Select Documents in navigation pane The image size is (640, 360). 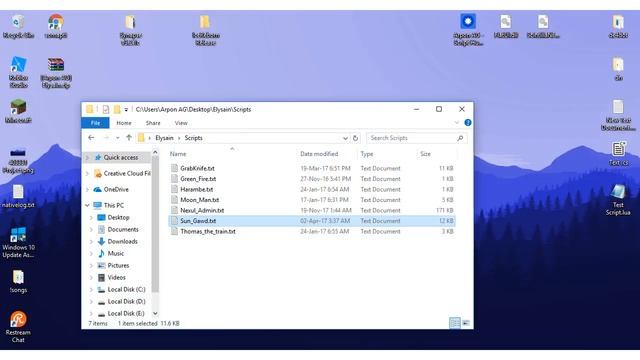click(122, 229)
